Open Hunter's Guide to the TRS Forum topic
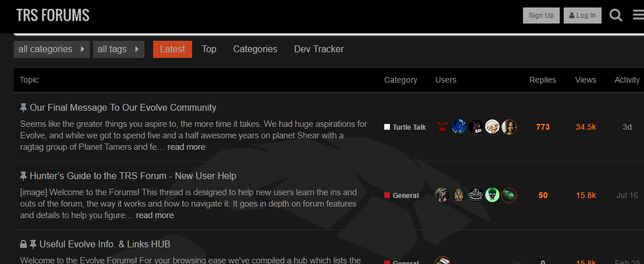The image size is (644, 264). (x=133, y=176)
